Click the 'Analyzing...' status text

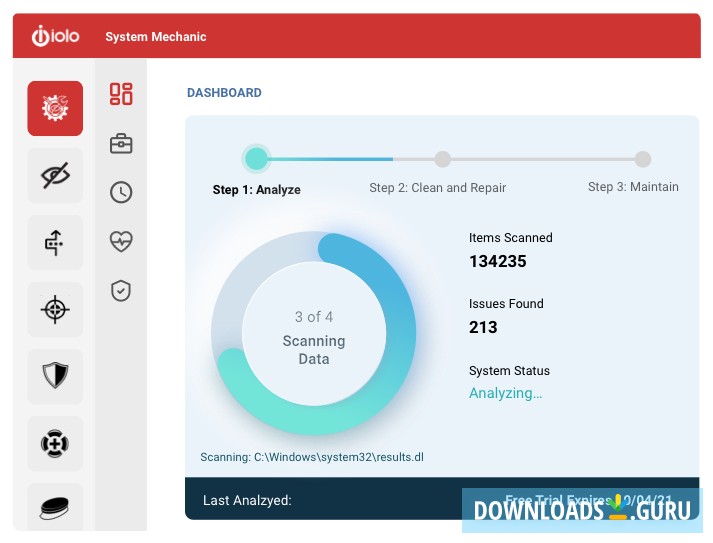point(506,393)
